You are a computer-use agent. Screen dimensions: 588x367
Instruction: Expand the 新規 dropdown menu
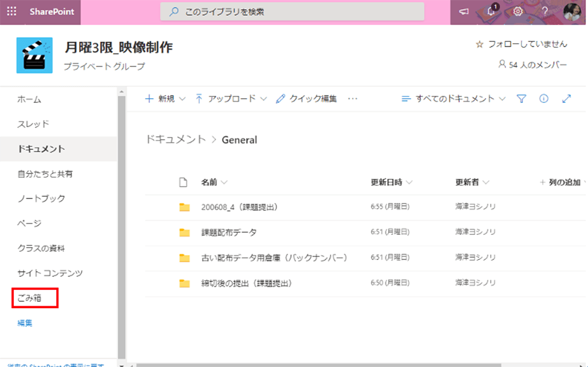tap(165, 99)
